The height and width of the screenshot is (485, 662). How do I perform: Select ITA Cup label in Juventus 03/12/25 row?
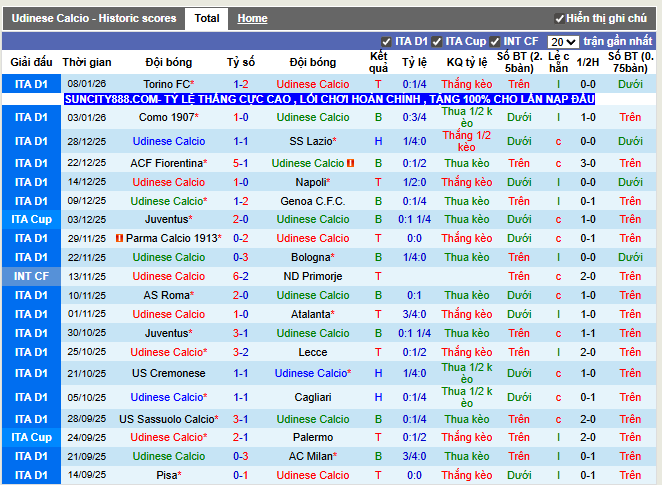pyautogui.click(x=31, y=219)
